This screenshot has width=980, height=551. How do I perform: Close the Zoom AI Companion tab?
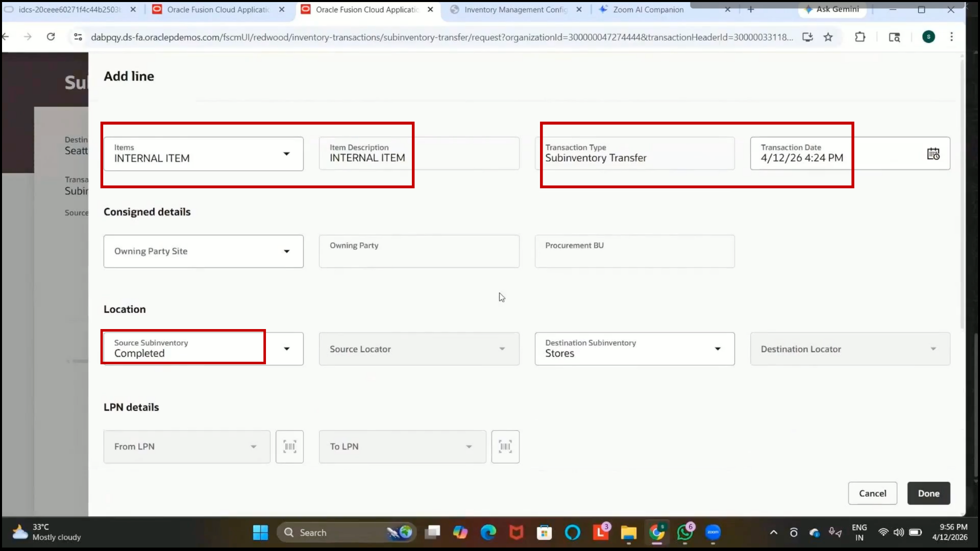tap(727, 10)
